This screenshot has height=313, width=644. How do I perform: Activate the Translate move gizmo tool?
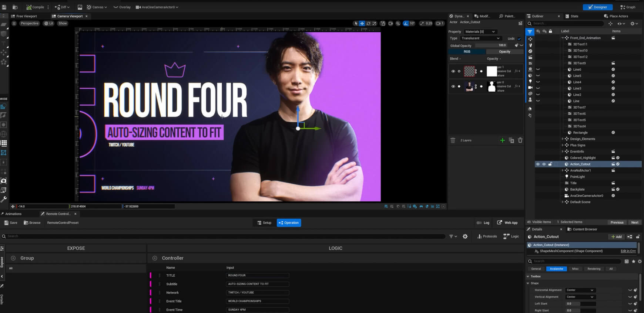pos(362,23)
